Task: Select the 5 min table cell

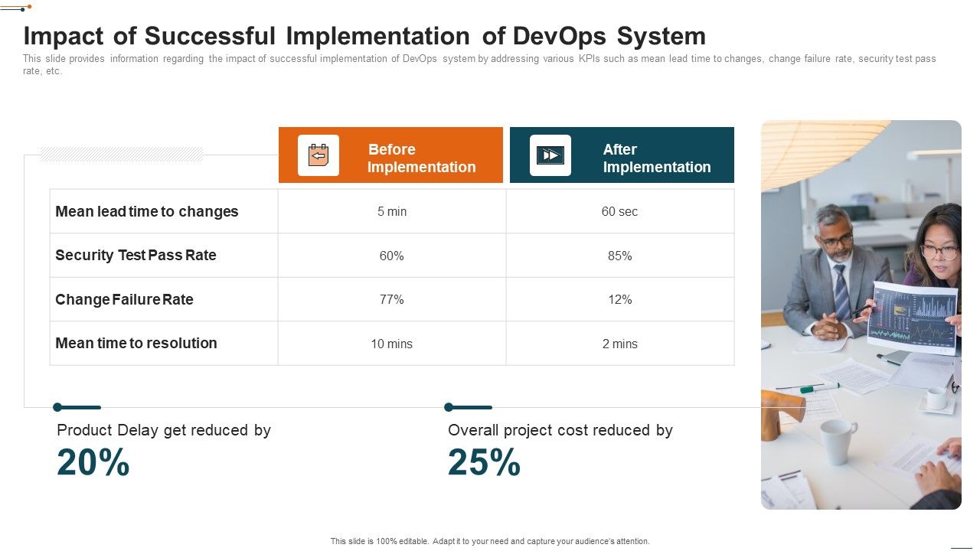Action: tap(391, 212)
